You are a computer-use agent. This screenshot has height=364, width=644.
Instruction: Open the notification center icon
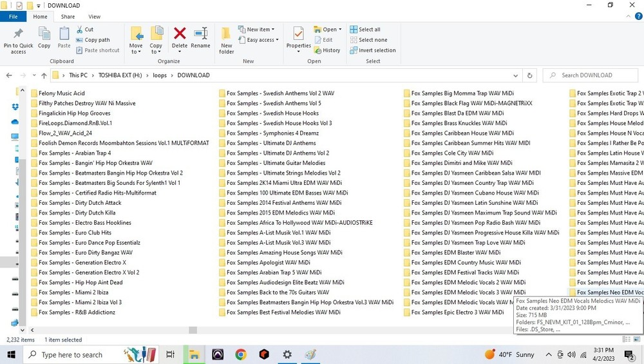coord(629,354)
